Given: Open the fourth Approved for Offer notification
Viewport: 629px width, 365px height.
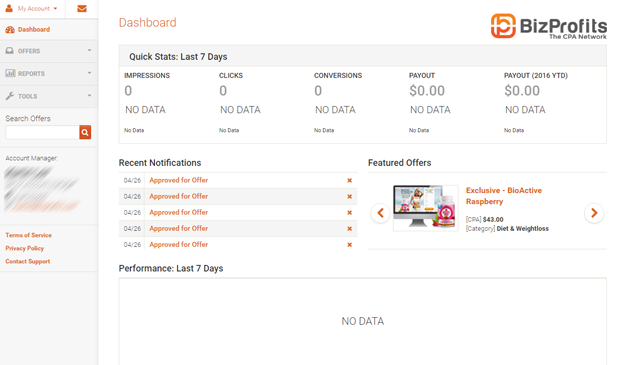Looking at the screenshot, I should tap(179, 228).
